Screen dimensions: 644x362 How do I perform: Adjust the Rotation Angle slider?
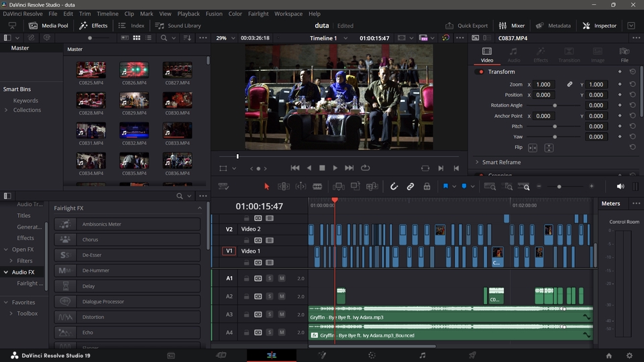(x=555, y=105)
